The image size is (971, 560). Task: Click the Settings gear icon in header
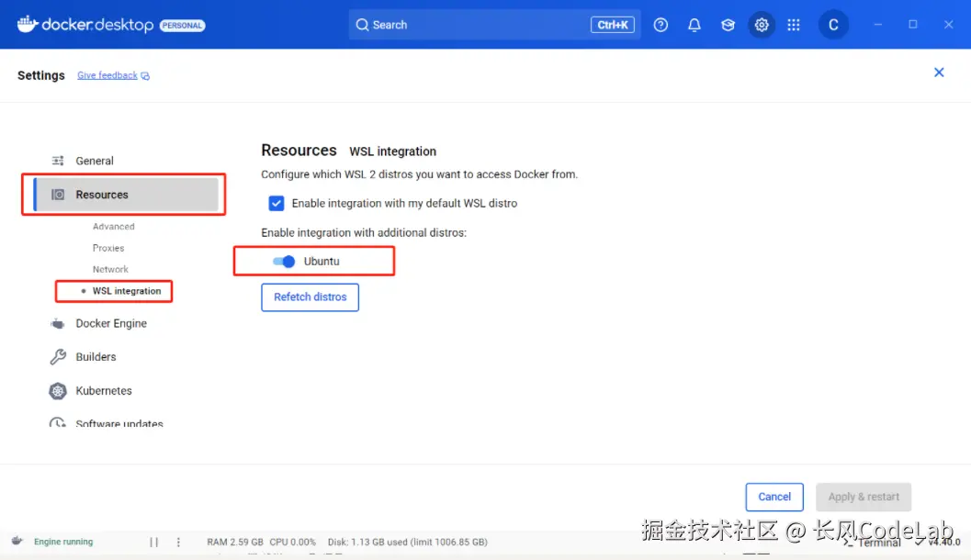[x=761, y=25]
